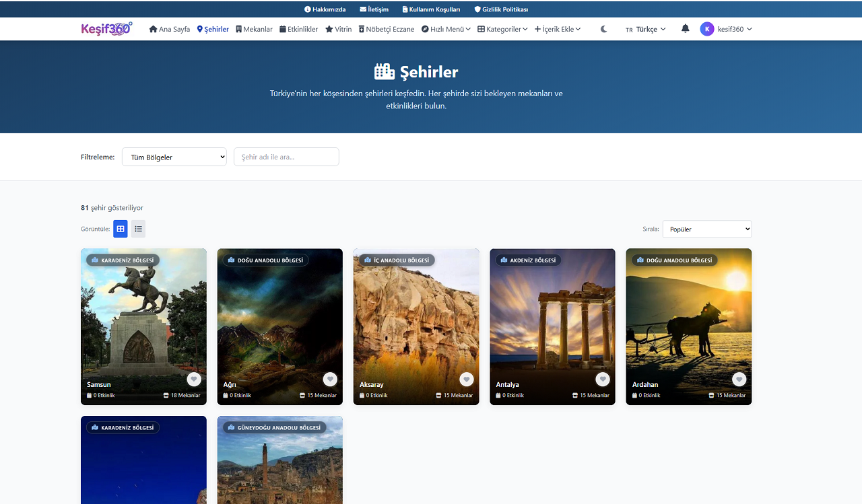Click the kesif360 user avatar
862x504 pixels.
click(706, 29)
